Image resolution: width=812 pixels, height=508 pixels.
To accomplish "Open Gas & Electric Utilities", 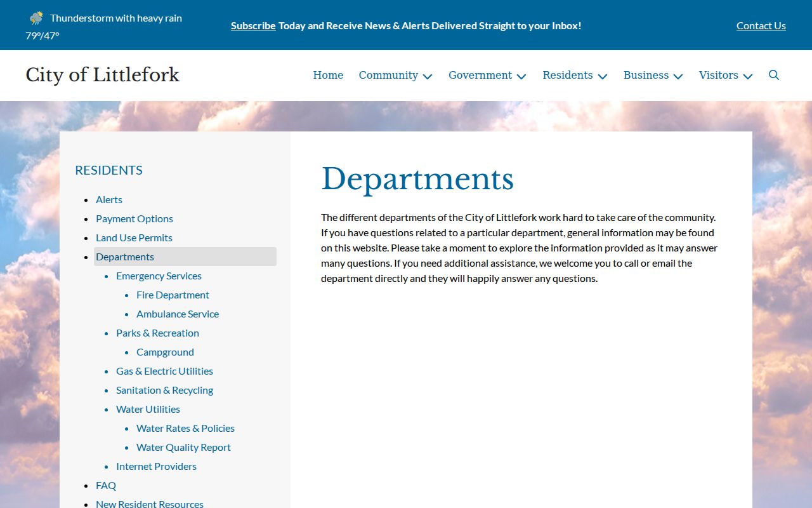I will point(164,371).
